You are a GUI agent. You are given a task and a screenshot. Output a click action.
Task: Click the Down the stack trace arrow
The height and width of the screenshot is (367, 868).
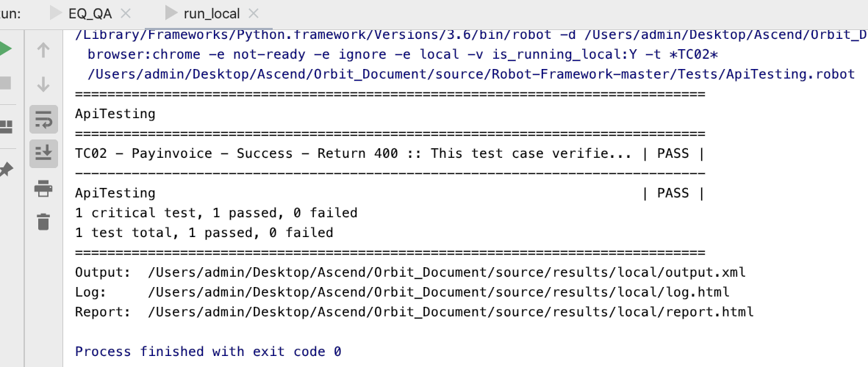(43, 84)
